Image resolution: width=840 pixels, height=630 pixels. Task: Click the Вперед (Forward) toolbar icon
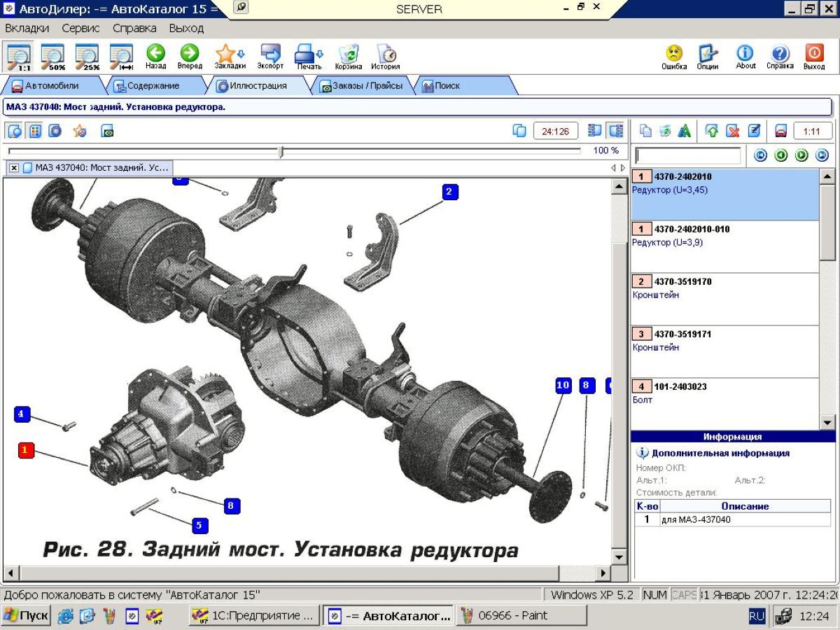click(x=189, y=54)
